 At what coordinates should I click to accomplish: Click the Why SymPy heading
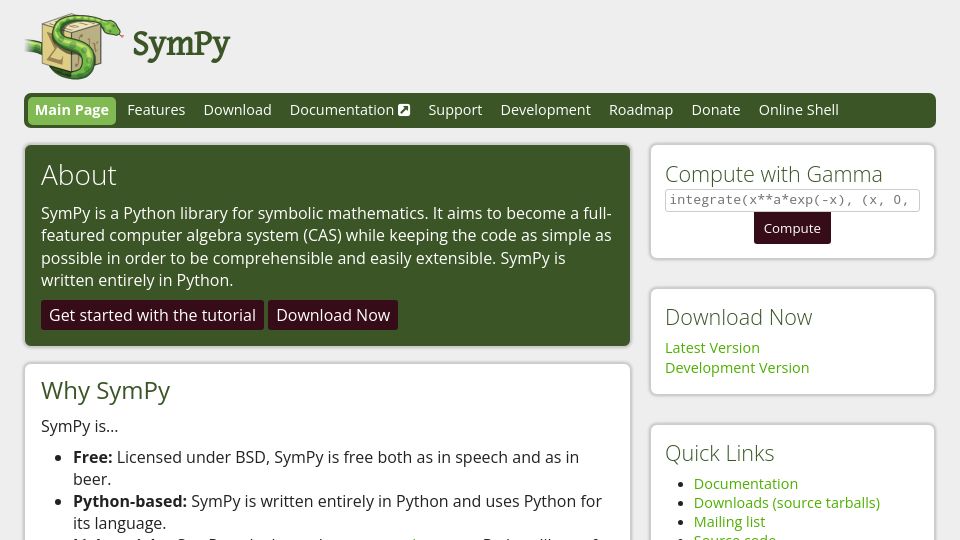[x=105, y=391]
